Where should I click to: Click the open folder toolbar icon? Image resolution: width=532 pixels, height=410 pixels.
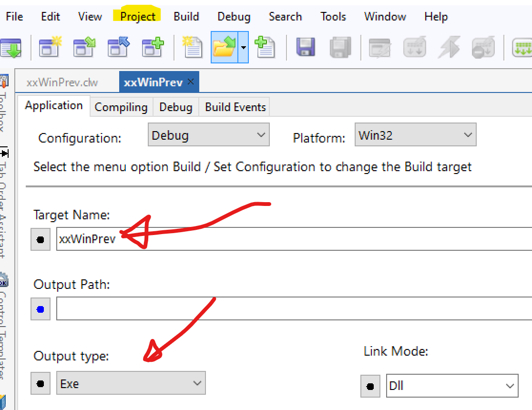(224, 47)
